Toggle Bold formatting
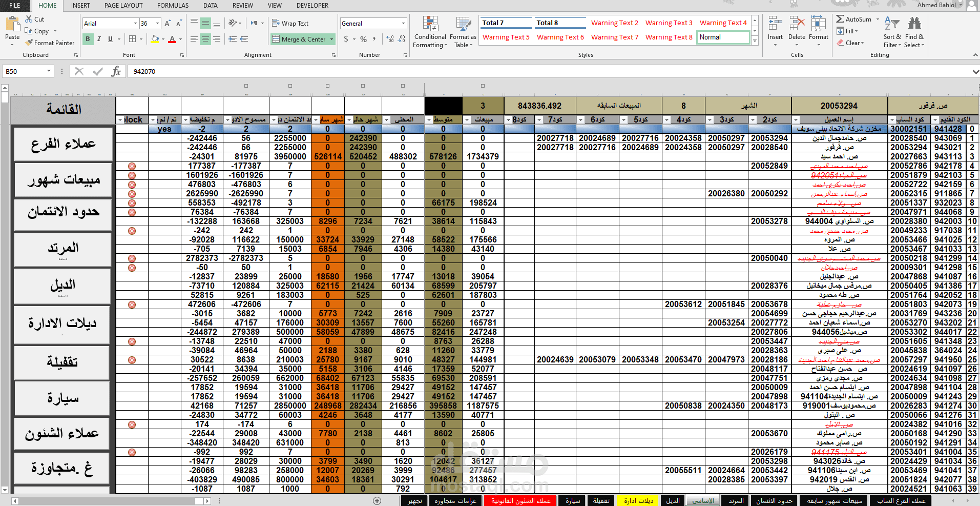 [x=88, y=39]
